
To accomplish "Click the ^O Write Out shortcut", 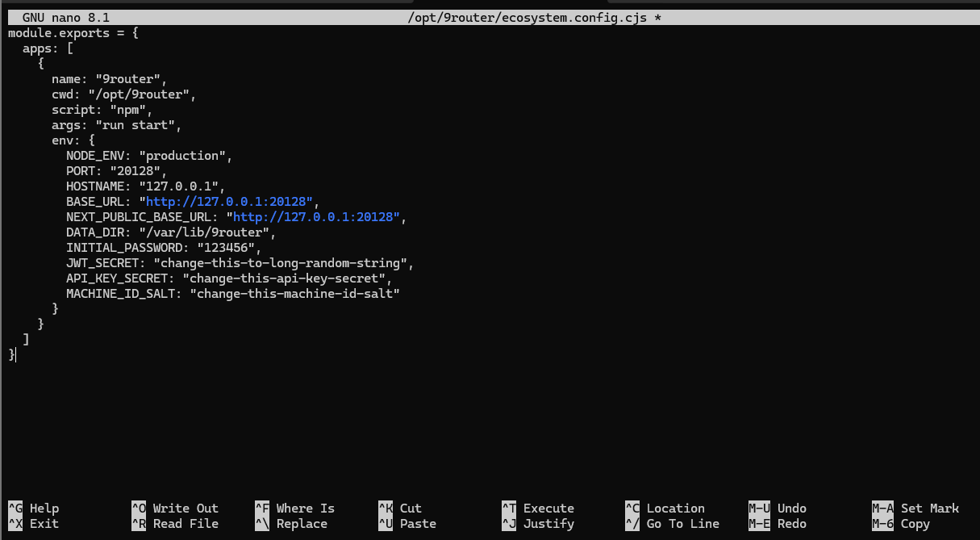I will coord(175,509).
